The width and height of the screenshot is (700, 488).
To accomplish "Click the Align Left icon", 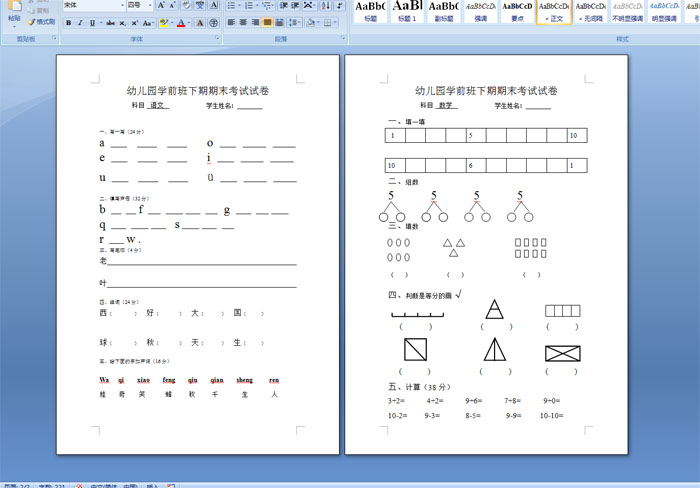I will 231,23.
